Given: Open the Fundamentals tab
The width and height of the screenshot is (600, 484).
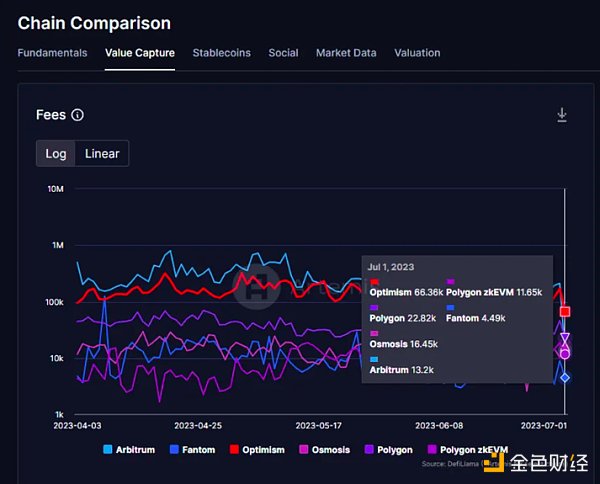Looking at the screenshot, I should [52, 53].
